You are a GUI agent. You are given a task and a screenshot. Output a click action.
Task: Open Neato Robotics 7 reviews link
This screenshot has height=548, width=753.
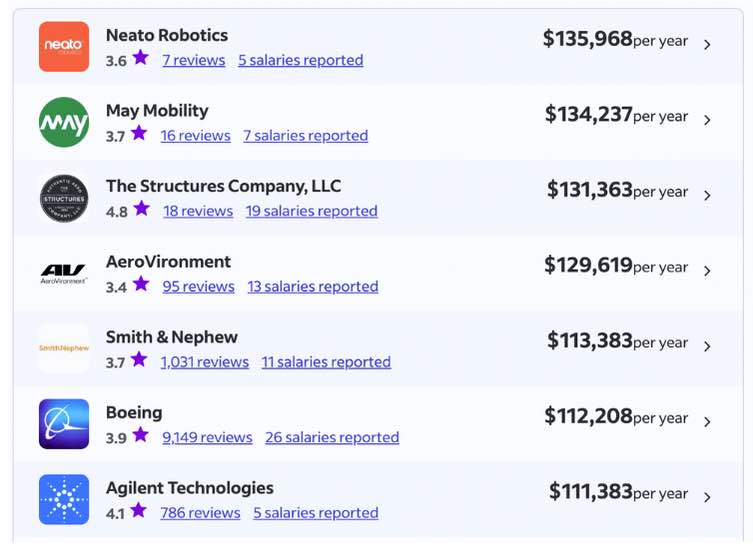[x=194, y=61]
